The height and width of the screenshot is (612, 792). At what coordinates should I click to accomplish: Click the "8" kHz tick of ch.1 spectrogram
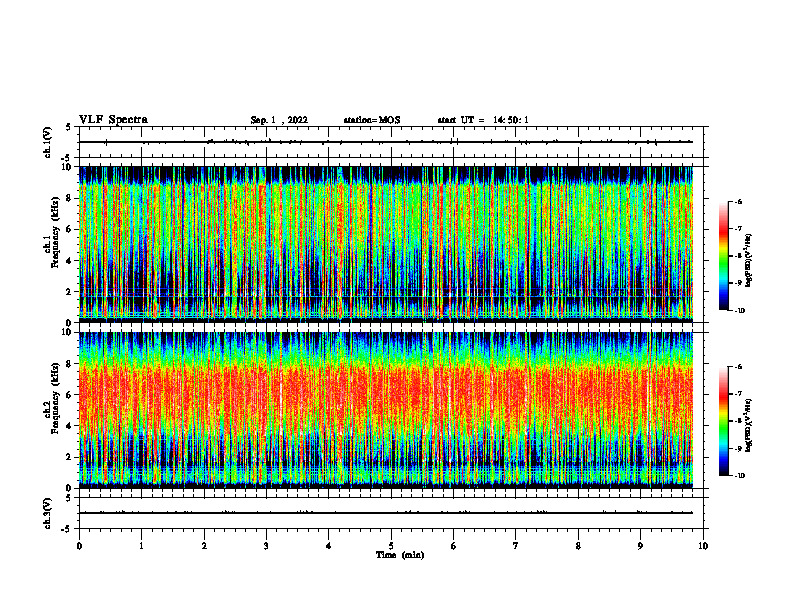click(x=70, y=198)
